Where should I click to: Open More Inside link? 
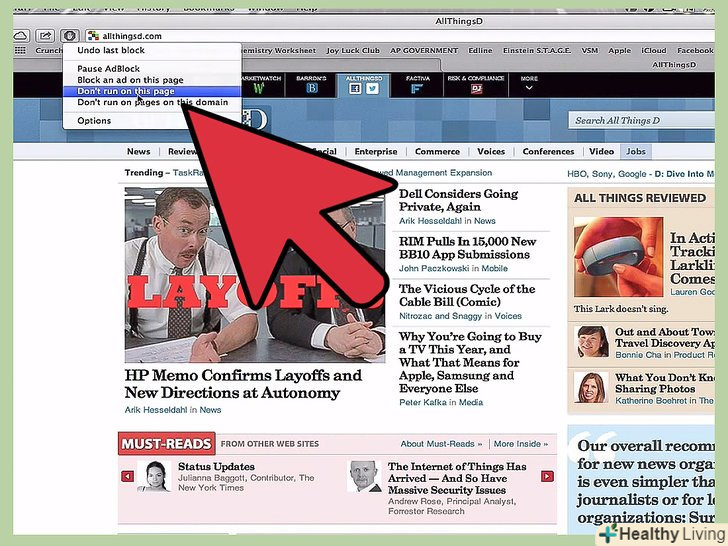click(x=520, y=444)
